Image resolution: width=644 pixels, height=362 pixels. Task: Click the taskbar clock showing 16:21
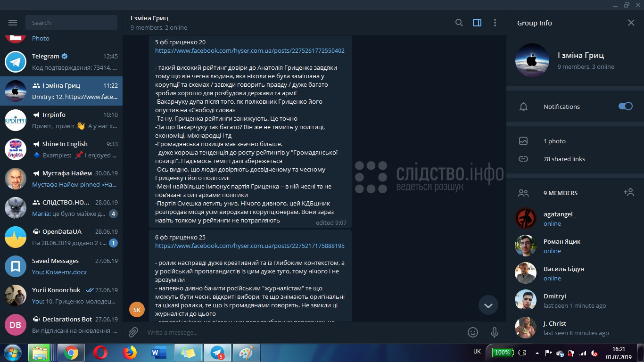click(x=619, y=353)
